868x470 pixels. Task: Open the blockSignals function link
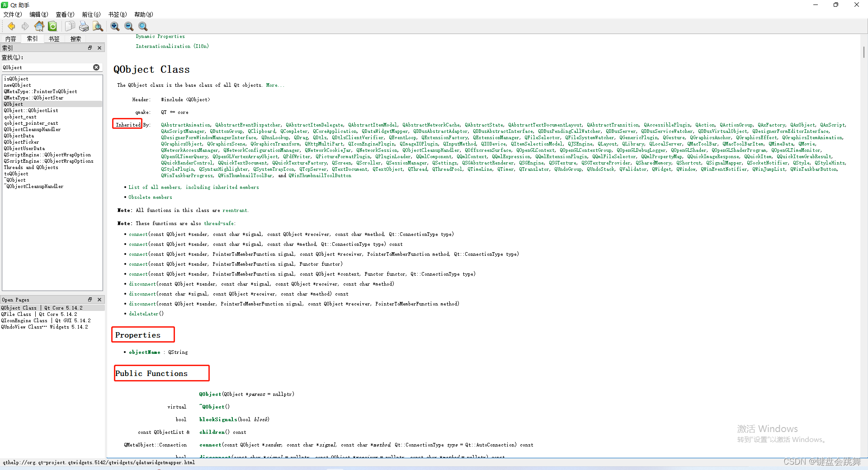pyautogui.click(x=218, y=419)
